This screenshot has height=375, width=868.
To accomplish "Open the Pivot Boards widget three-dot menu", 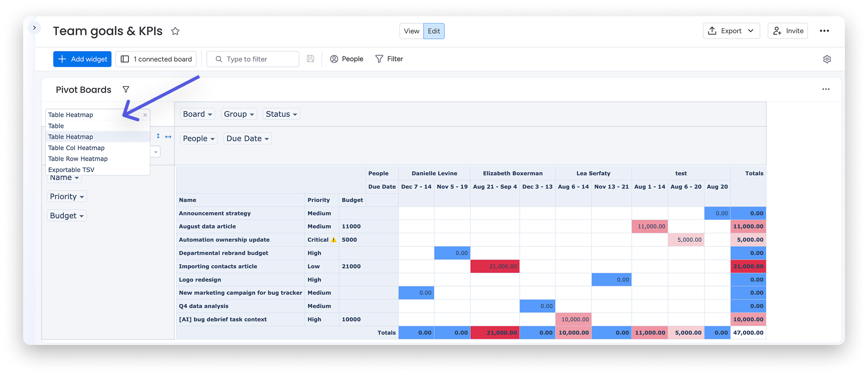I will (825, 89).
